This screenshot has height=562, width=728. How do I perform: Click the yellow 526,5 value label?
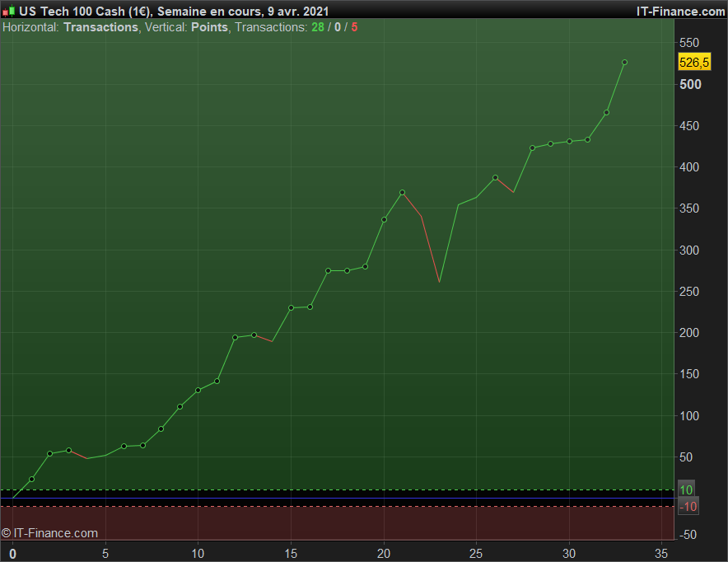(694, 63)
